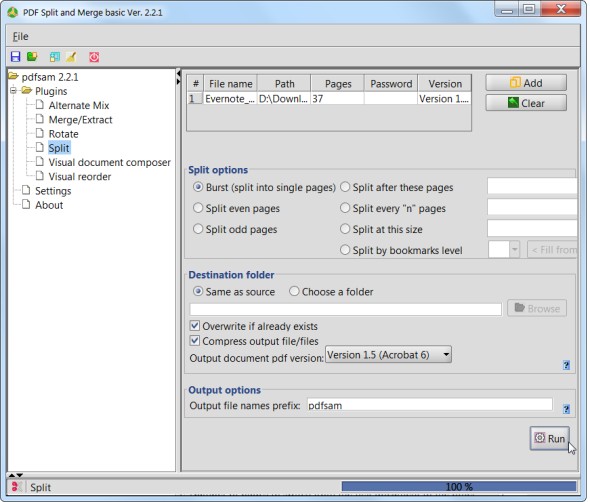
Task: Click the Split at this size input field
Action: (x=532, y=228)
